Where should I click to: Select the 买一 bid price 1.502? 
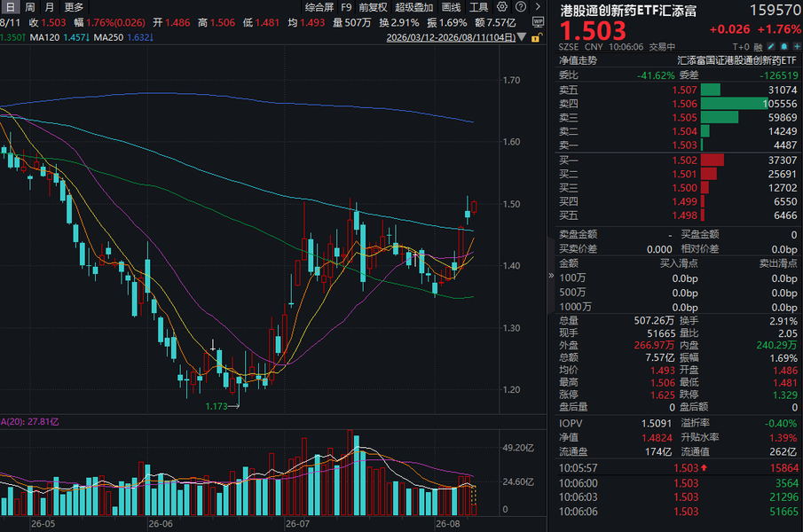684,160
